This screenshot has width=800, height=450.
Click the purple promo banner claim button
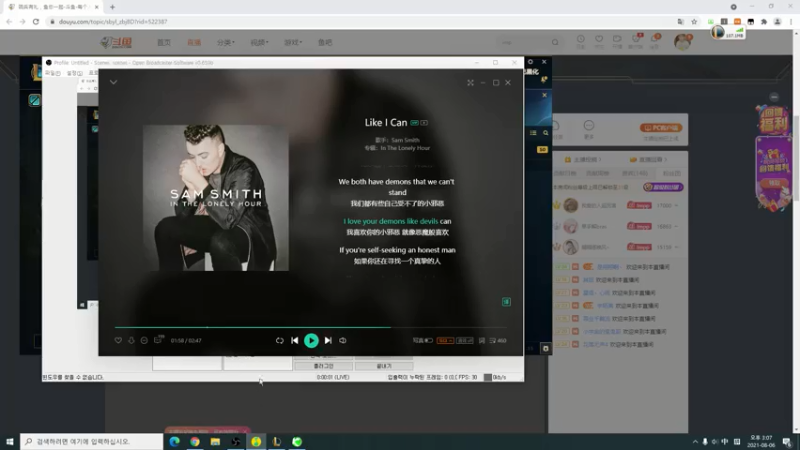point(773,183)
